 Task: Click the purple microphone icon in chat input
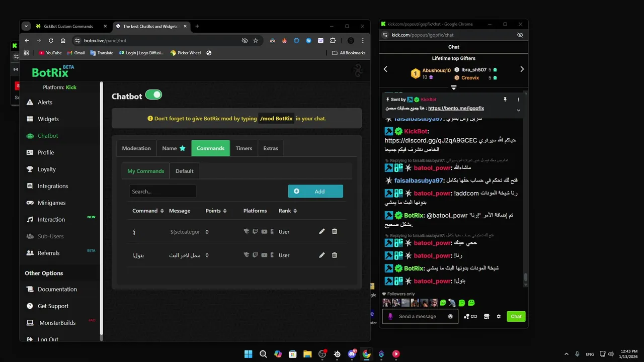[390, 316]
